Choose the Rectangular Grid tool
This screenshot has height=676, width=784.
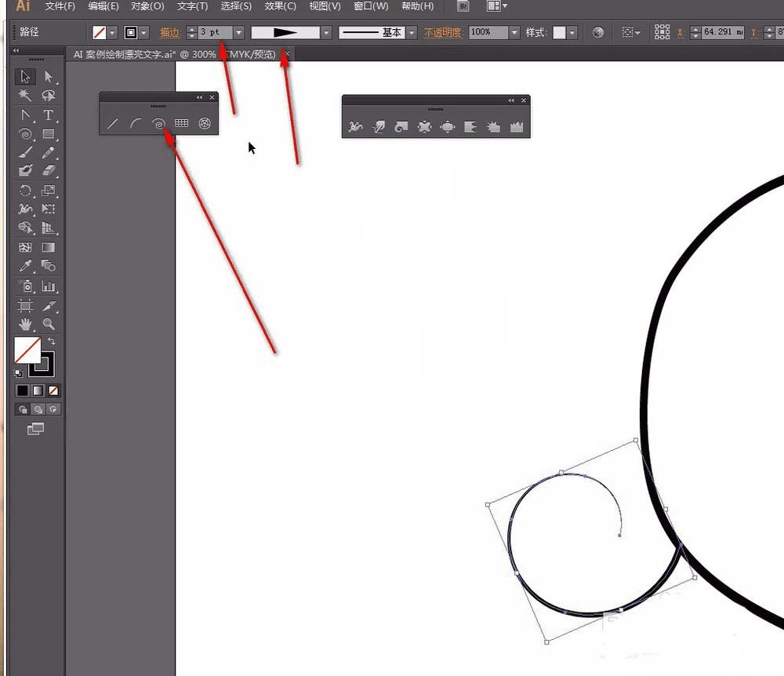tap(181, 123)
